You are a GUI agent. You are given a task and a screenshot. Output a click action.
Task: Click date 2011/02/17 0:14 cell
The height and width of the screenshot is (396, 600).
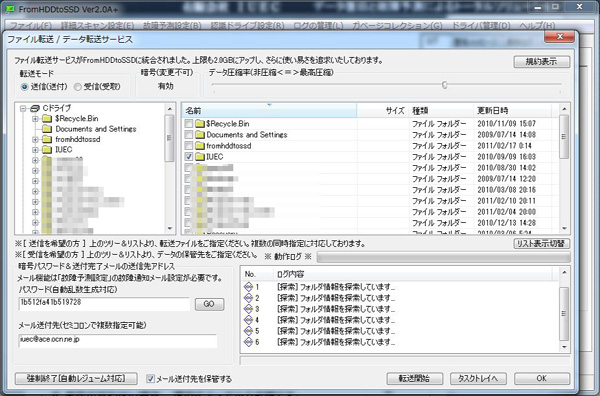[504, 146]
